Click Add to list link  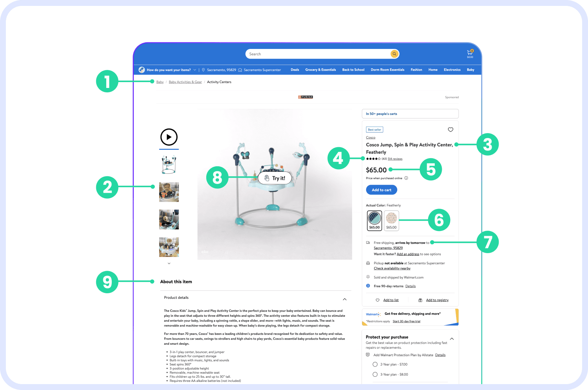391,300
